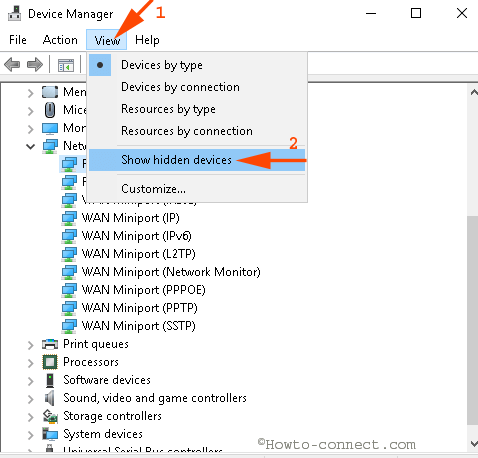This screenshot has height=458, width=478.
Task: Click the Monitors category icon
Action: pyautogui.click(x=50, y=128)
